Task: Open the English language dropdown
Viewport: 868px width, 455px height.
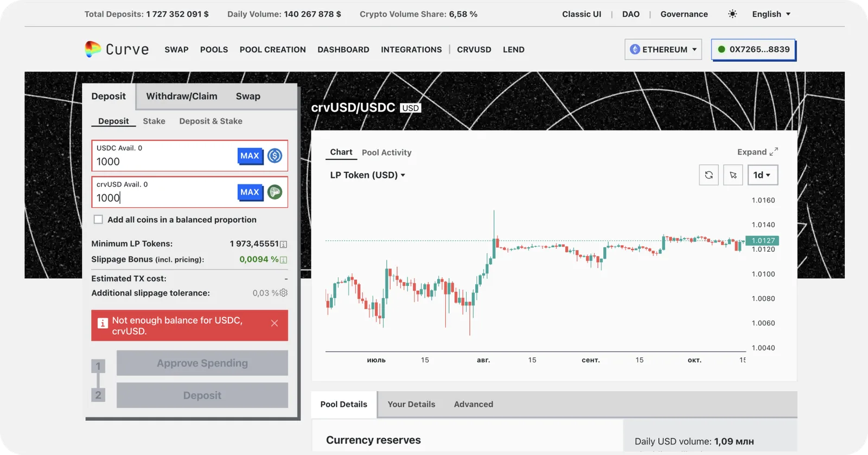Action: (771, 14)
